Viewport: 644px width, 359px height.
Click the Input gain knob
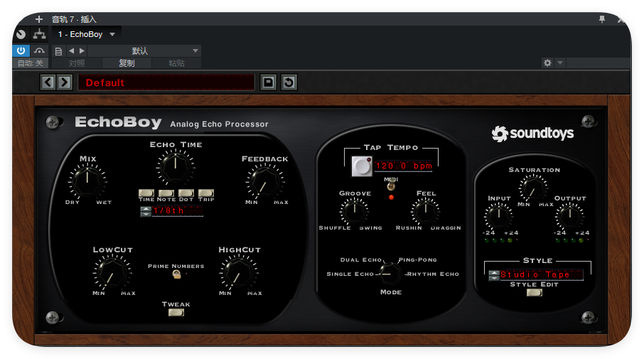498,217
